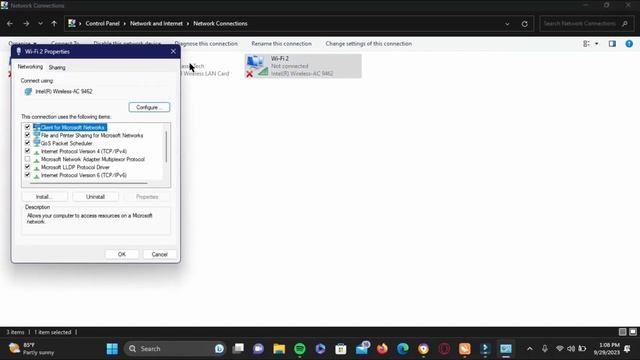Check Microsoft Network Adapter Multiplexor Protocol box
Image resolution: width=640 pixels, height=360 pixels.
pyautogui.click(x=27, y=159)
